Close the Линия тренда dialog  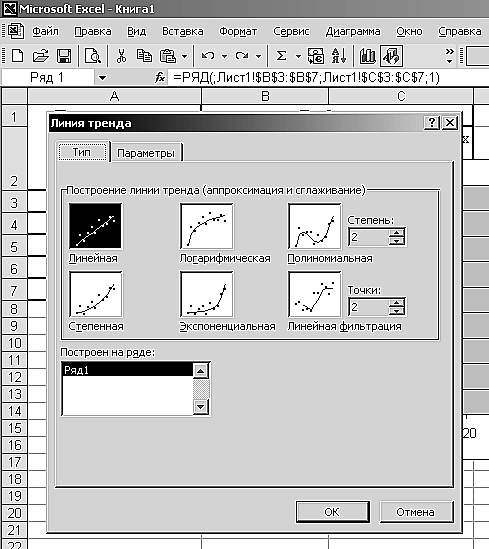449,123
